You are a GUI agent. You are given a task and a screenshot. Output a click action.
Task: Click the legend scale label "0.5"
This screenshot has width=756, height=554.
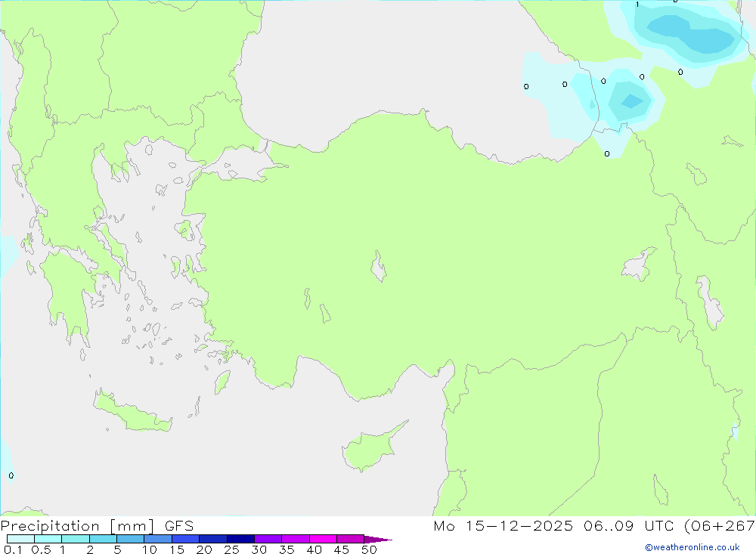pos(41,549)
